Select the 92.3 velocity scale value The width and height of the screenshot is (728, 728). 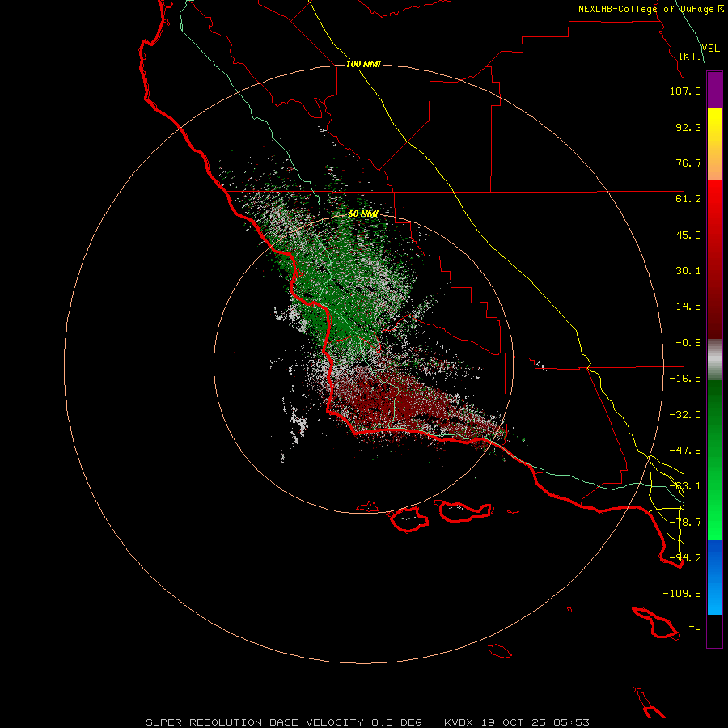688,127
